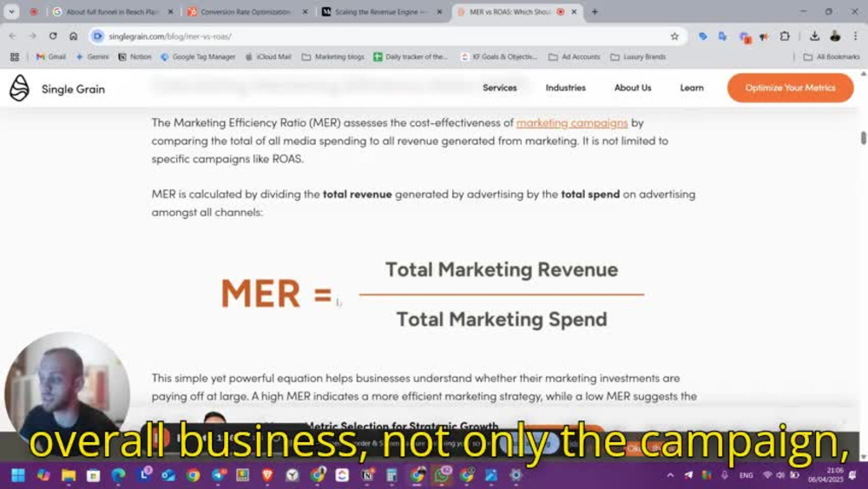Open the Services menu
The height and width of the screenshot is (489, 868).
point(499,88)
